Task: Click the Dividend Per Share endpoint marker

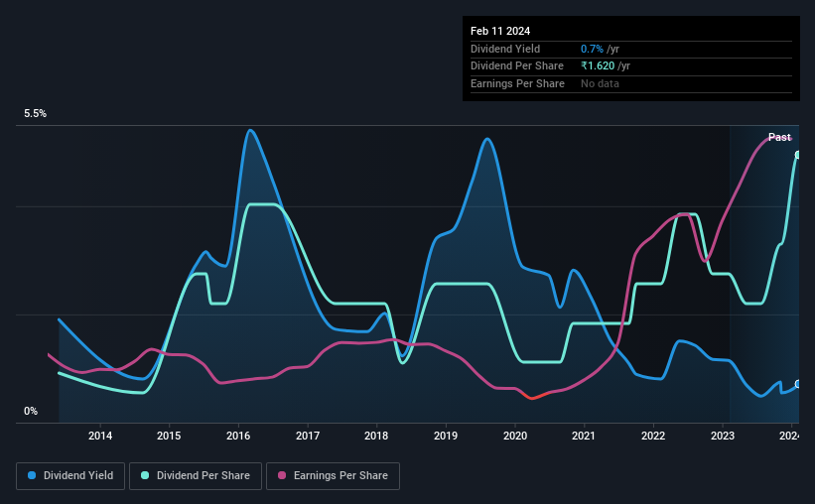Action: 798,155
